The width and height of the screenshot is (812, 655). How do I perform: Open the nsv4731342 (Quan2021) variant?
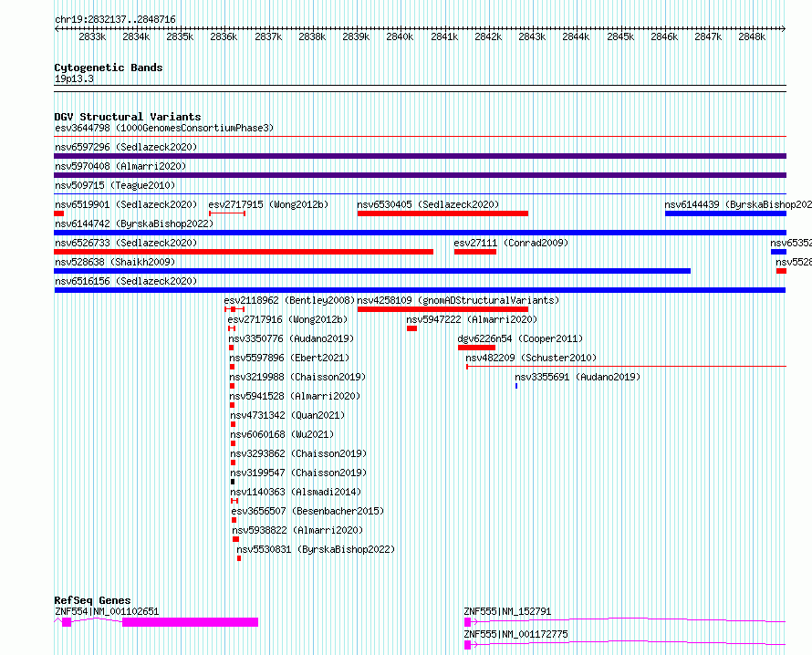[x=287, y=415]
